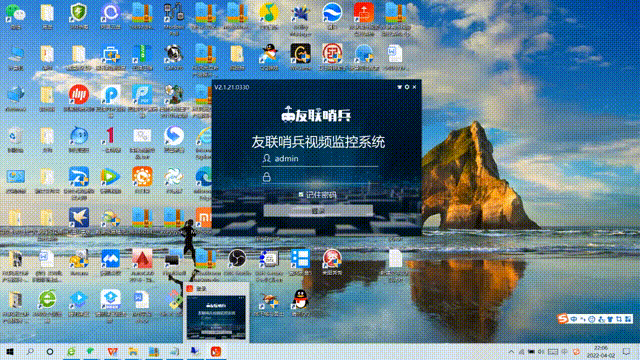Open WPS Office from the taskbar
This screenshot has height=360, width=640.
[112, 351]
